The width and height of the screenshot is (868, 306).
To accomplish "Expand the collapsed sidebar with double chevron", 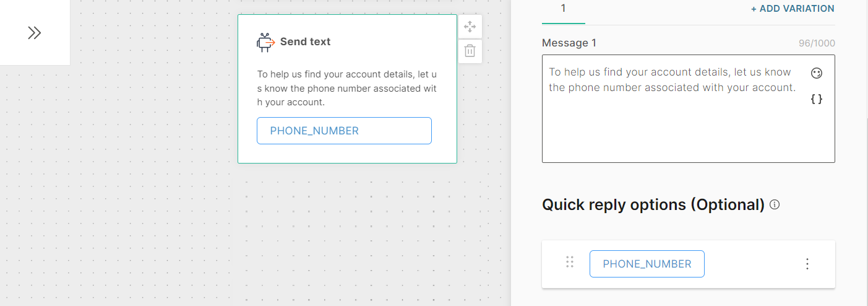I will coord(35,33).
